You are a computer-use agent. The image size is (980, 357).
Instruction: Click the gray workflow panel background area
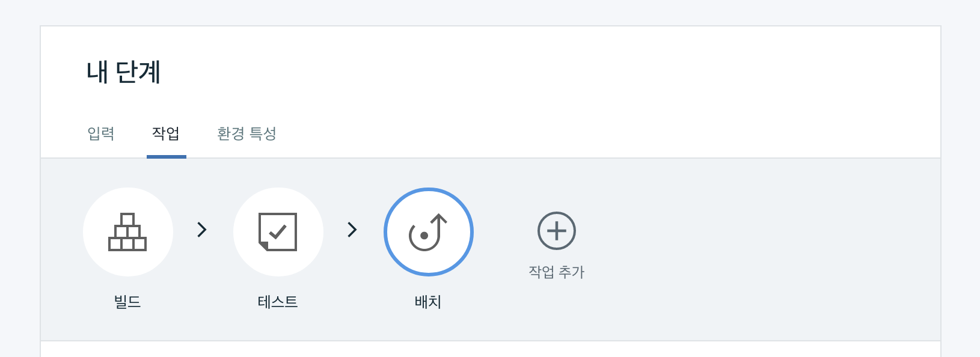point(752,240)
